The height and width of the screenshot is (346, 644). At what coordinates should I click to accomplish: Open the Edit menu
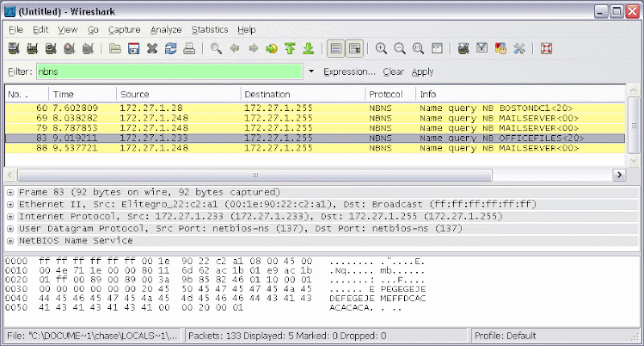click(40, 30)
